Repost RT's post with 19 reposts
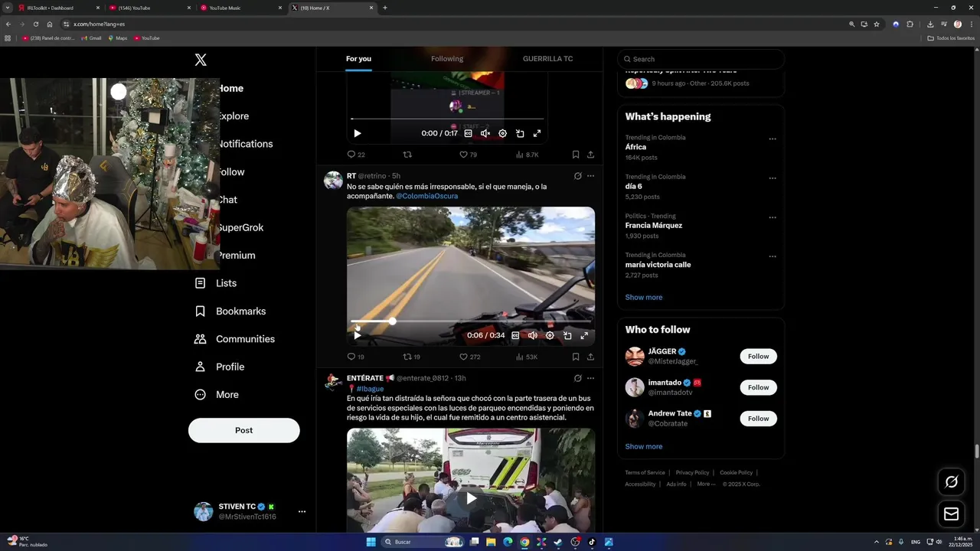 pos(412,357)
